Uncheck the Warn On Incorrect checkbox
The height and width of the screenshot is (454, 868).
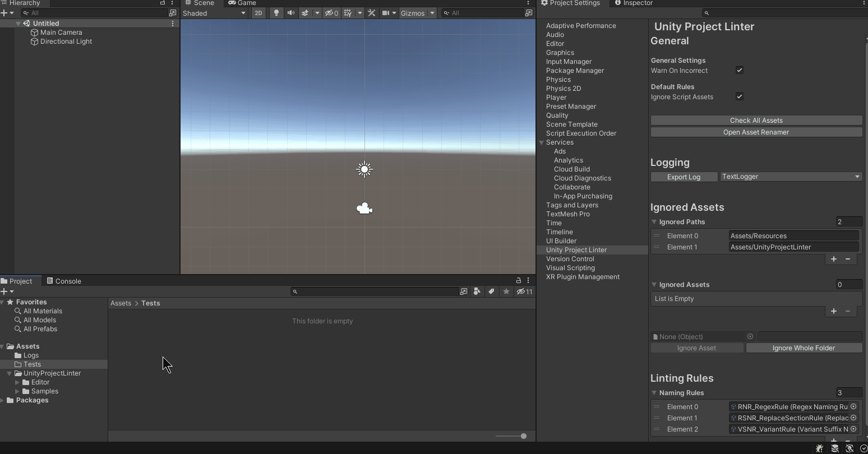tap(740, 71)
